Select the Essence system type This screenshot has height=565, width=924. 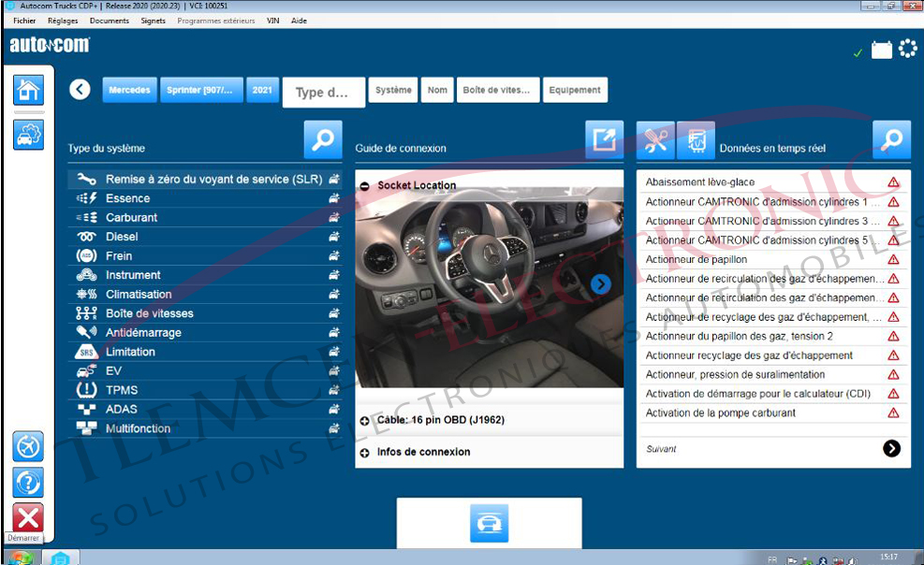pyautogui.click(x=205, y=198)
